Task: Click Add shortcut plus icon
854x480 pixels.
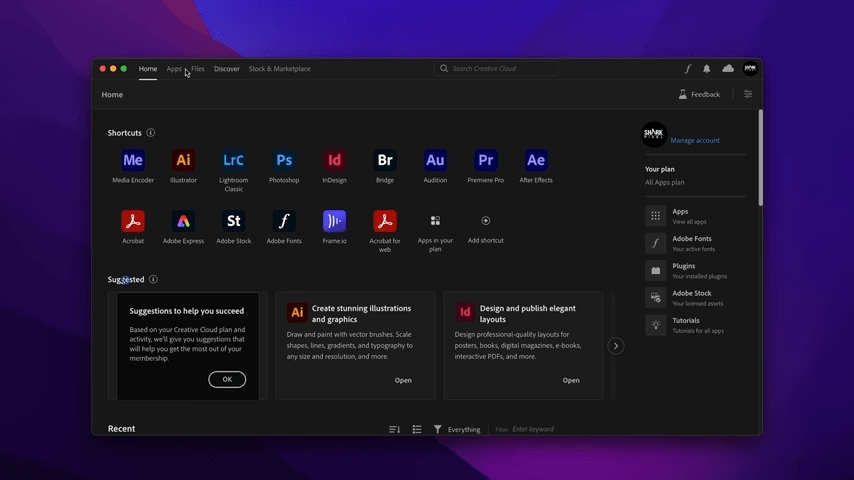Action: pos(485,221)
